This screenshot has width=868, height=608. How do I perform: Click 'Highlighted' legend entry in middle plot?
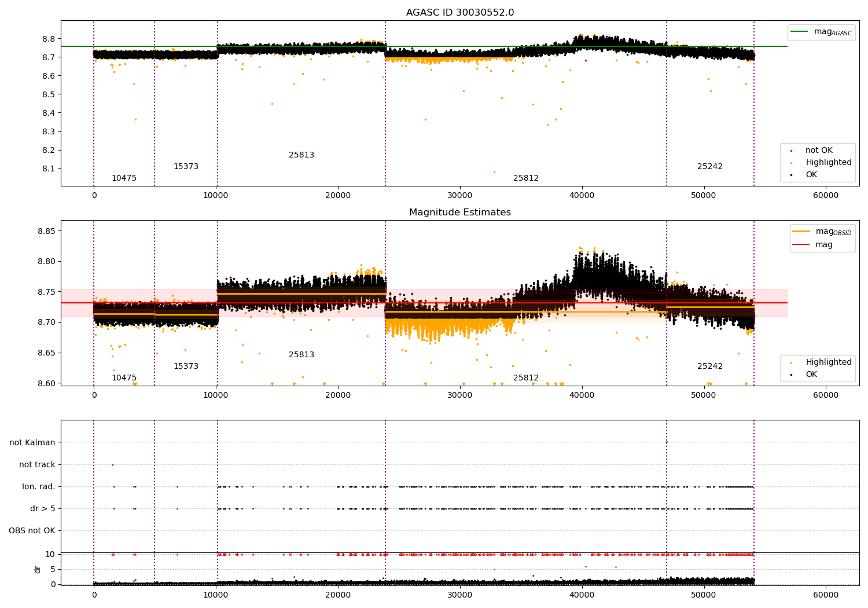[x=822, y=362]
